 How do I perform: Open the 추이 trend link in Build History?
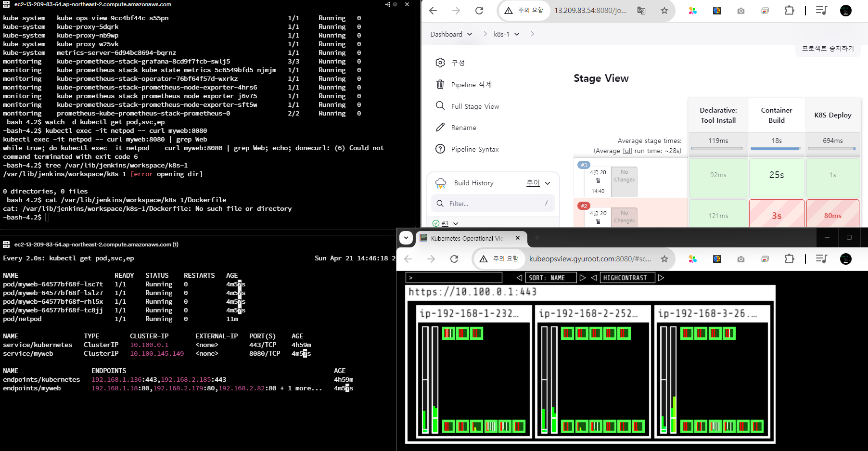tap(533, 183)
